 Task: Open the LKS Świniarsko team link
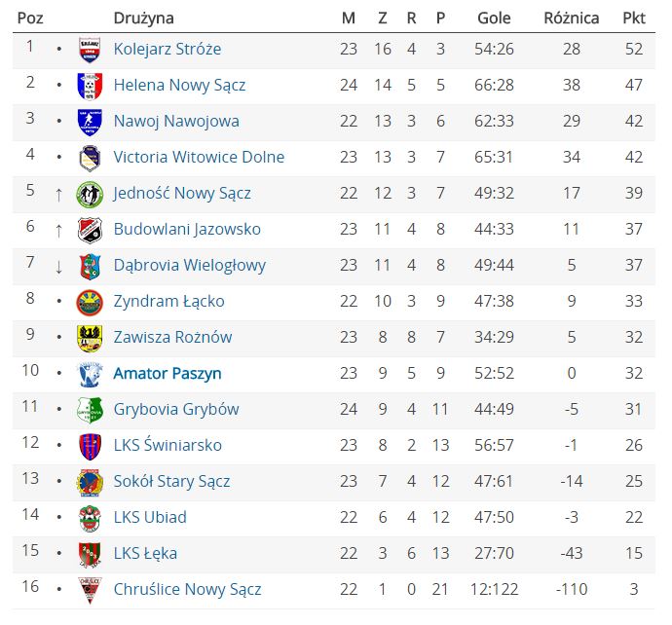(x=168, y=446)
